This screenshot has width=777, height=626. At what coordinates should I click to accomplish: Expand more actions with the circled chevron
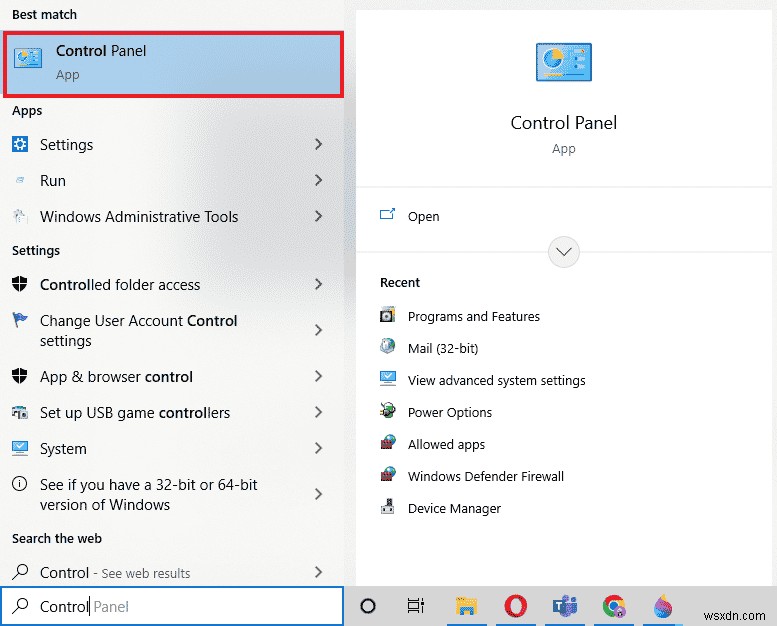[563, 252]
